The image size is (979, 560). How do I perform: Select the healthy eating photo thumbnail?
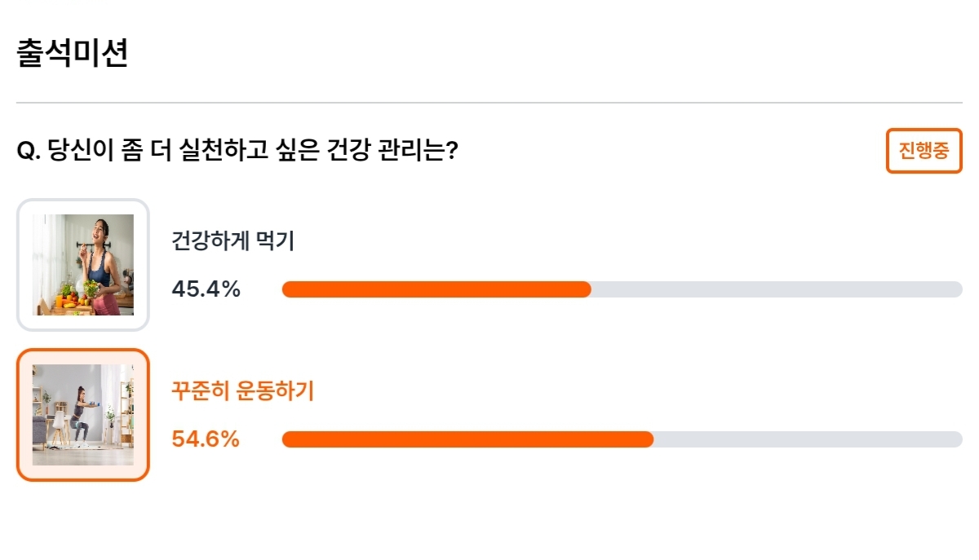point(83,265)
